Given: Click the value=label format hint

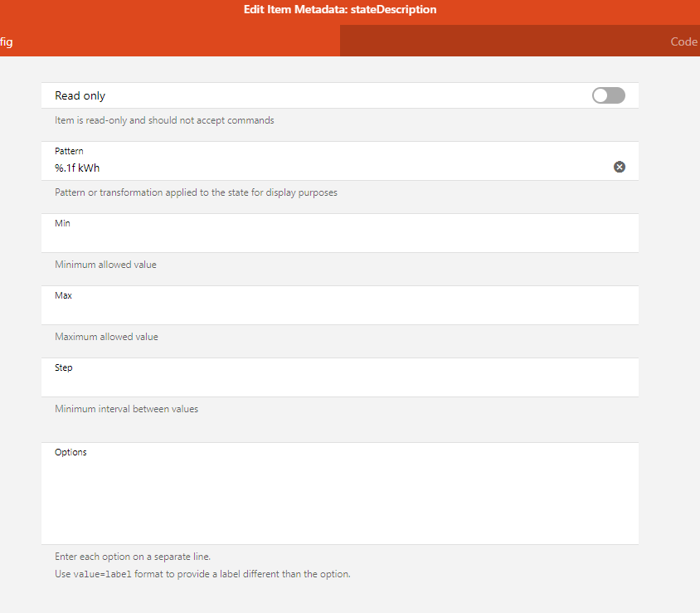Looking at the screenshot, I should click(202, 574).
